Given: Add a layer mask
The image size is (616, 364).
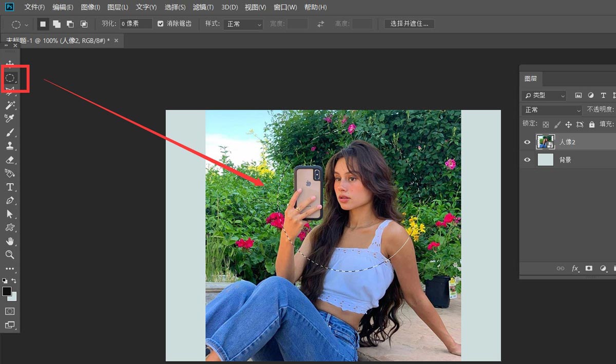Looking at the screenshot, I should coord(589,269).
